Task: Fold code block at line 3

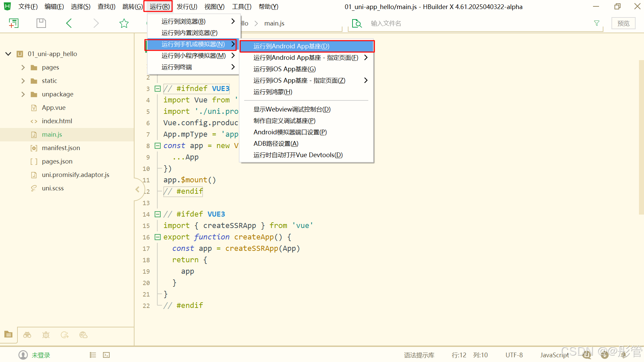Action: coord(158,89)
